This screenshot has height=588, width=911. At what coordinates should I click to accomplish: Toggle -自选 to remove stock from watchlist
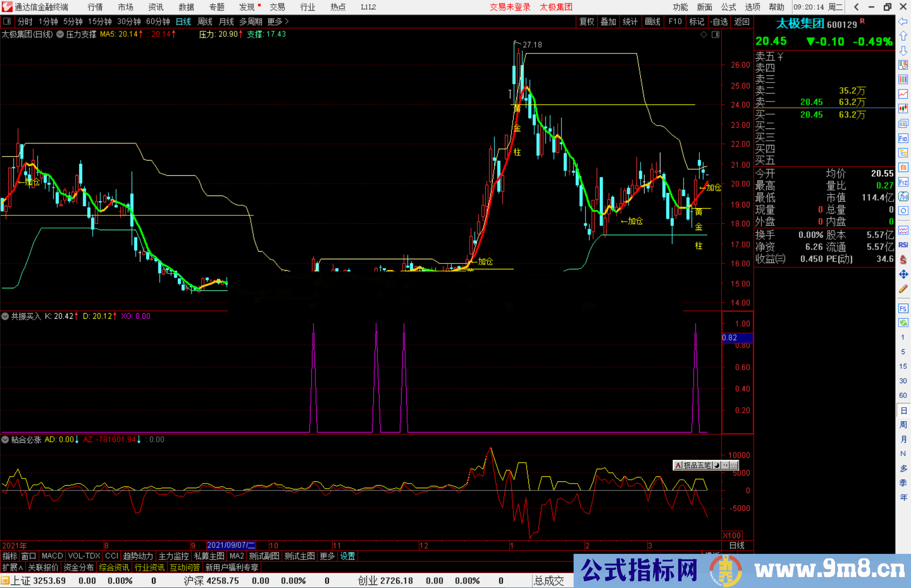[720, 22]
